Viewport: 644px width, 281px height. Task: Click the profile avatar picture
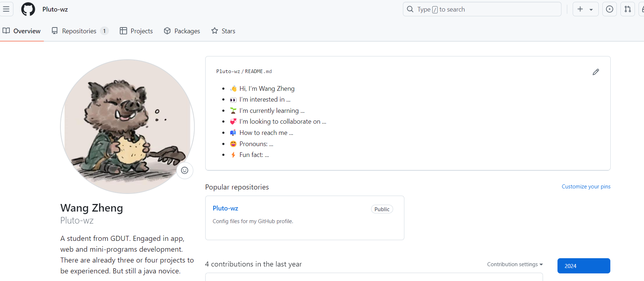coord(127,126)
